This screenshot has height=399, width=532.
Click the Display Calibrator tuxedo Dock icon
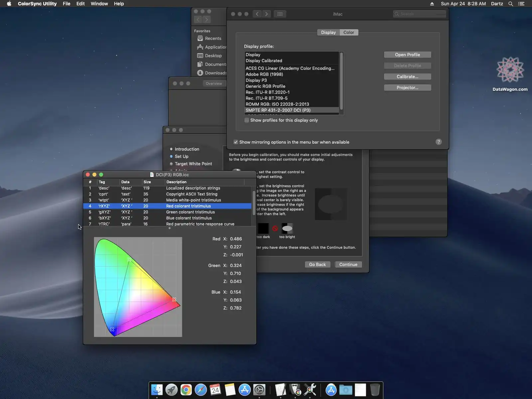click(295, 390)
